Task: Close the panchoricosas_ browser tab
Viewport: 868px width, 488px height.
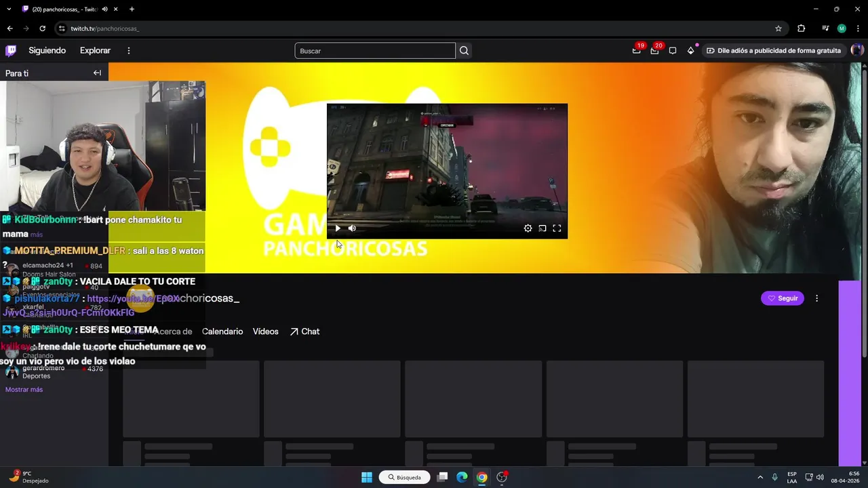Action: (117, 9)
